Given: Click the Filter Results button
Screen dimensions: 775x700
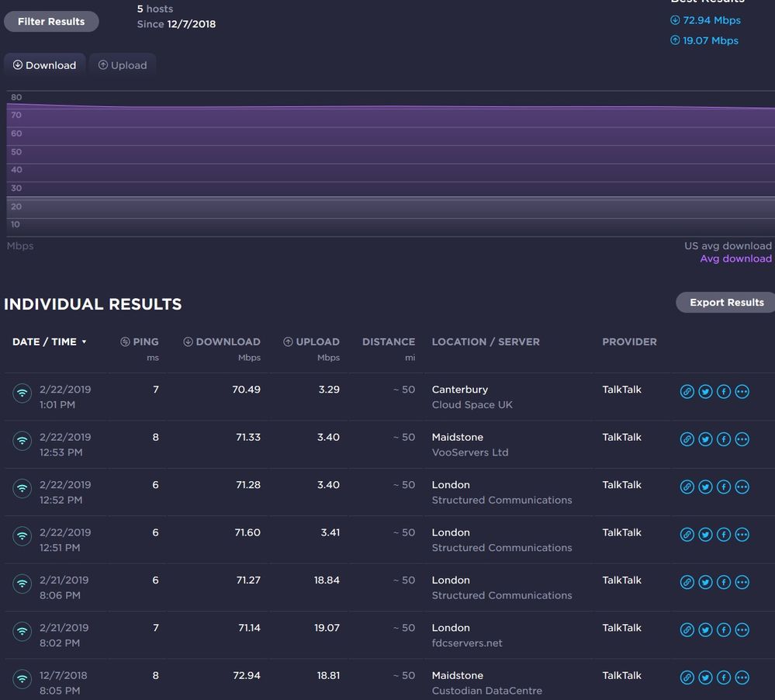Looking at the screenshot, I should 51,22.
